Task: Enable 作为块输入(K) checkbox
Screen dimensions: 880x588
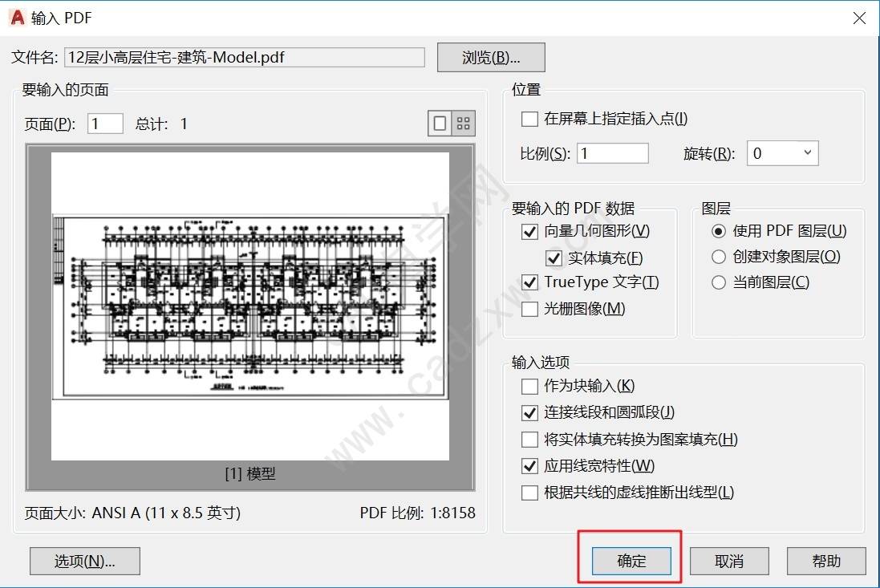Action: click(529, 386)
